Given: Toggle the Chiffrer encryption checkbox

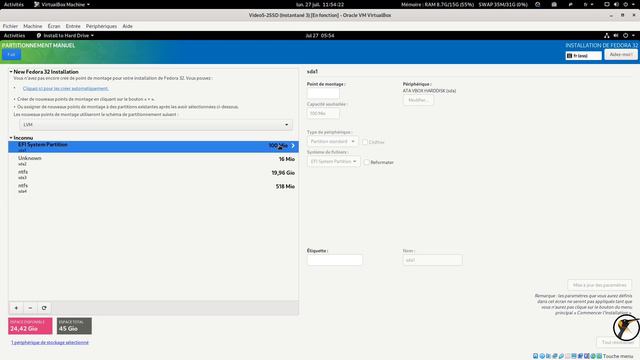Looking at the screenshot, I should [x=365, y=142].
